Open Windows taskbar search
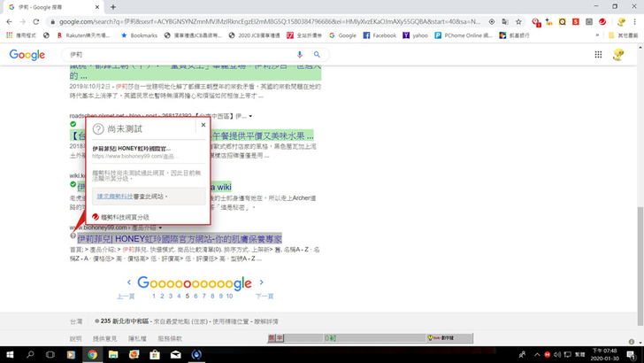The height and width of the screenshot is (363, 644). (x=30, y=354)
